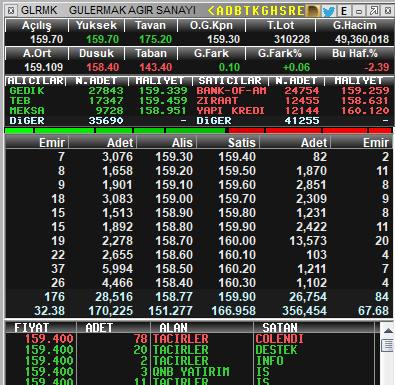395x385 pixels.
Task: Click the Satis price 159.40
Action: (x=237, y=157)
